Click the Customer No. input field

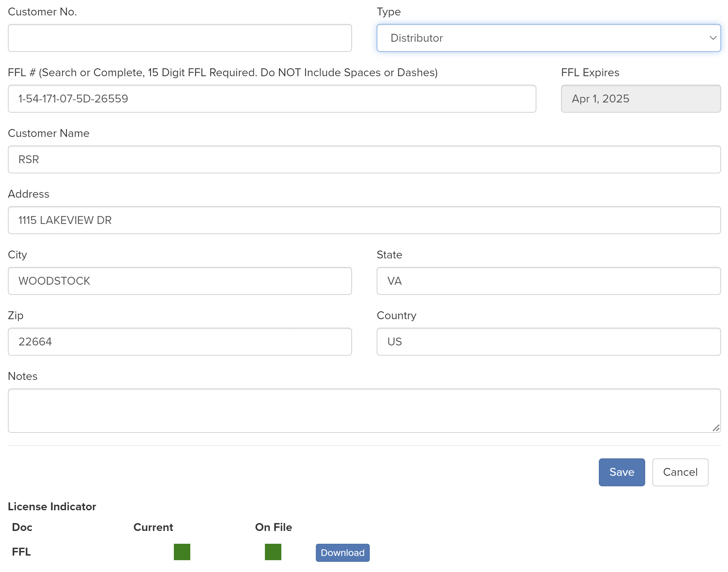coord(180,38)
